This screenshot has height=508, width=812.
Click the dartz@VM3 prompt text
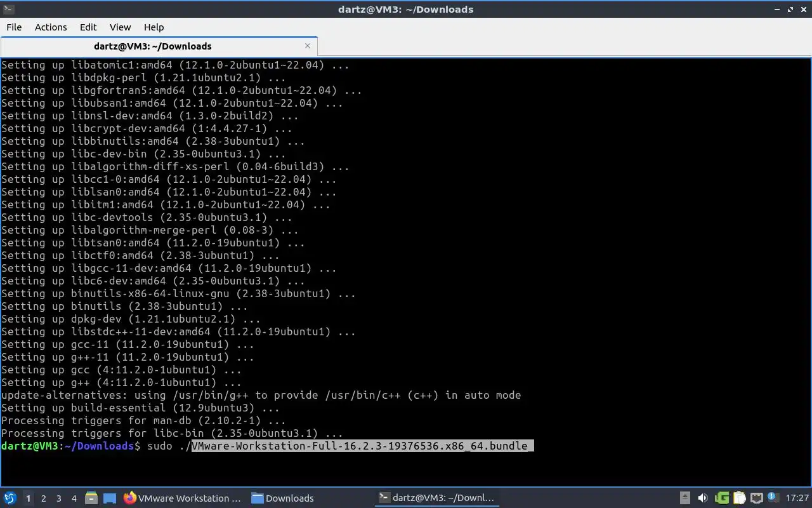coord(70,446)
